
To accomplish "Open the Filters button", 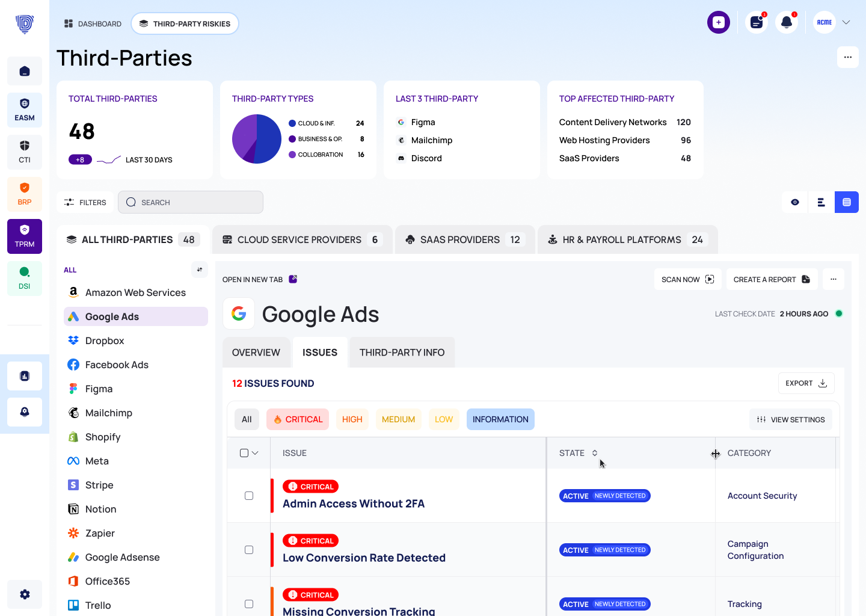I will 85,202.
